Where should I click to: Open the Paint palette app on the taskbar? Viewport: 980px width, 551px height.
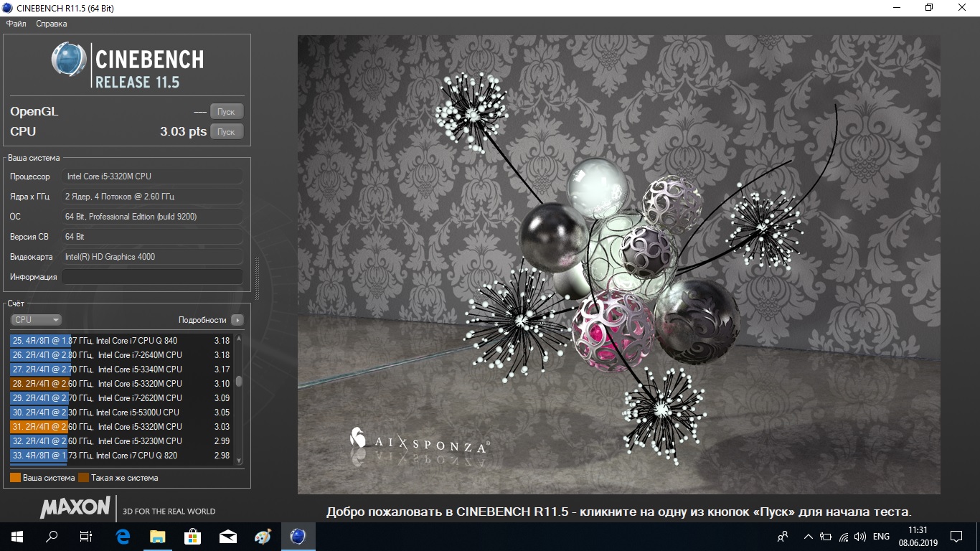(263, 537)
